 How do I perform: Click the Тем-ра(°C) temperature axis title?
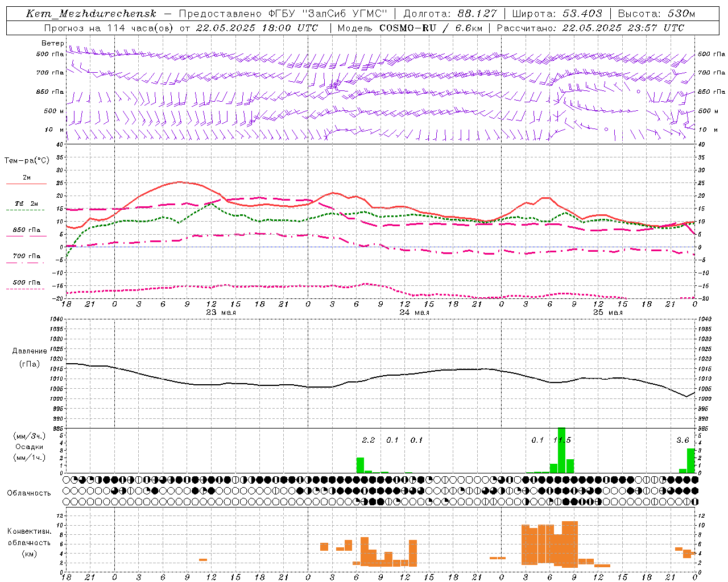coord(27,161)
